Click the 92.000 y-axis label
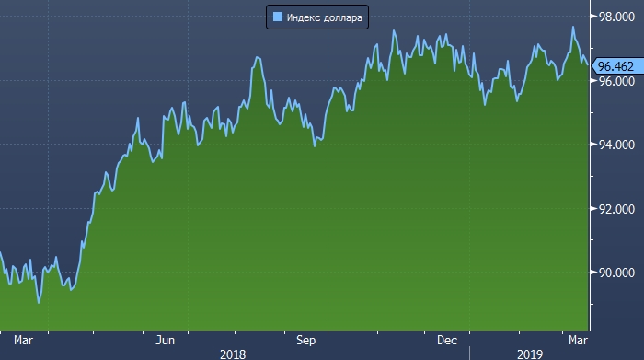This screenshot has height=360, width=644. click(x=616, y=209)
